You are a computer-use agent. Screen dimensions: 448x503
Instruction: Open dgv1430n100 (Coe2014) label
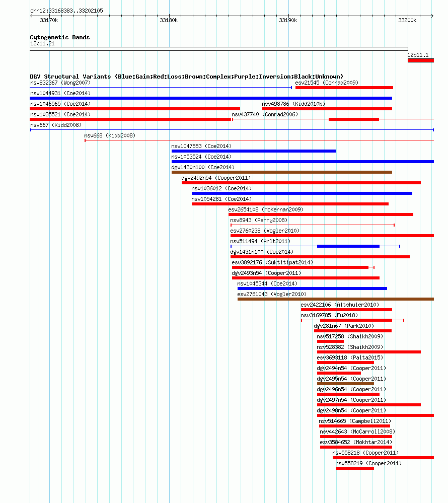[203, 168]
